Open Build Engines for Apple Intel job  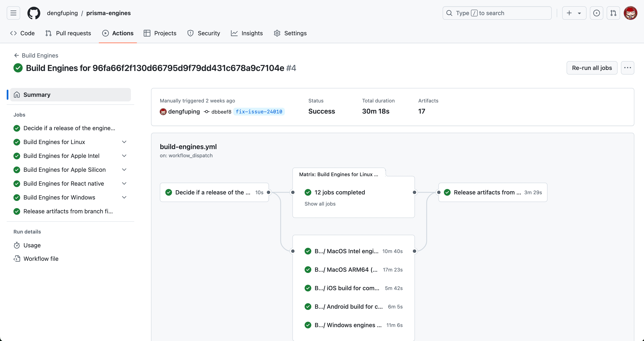[x=61, y=156]
